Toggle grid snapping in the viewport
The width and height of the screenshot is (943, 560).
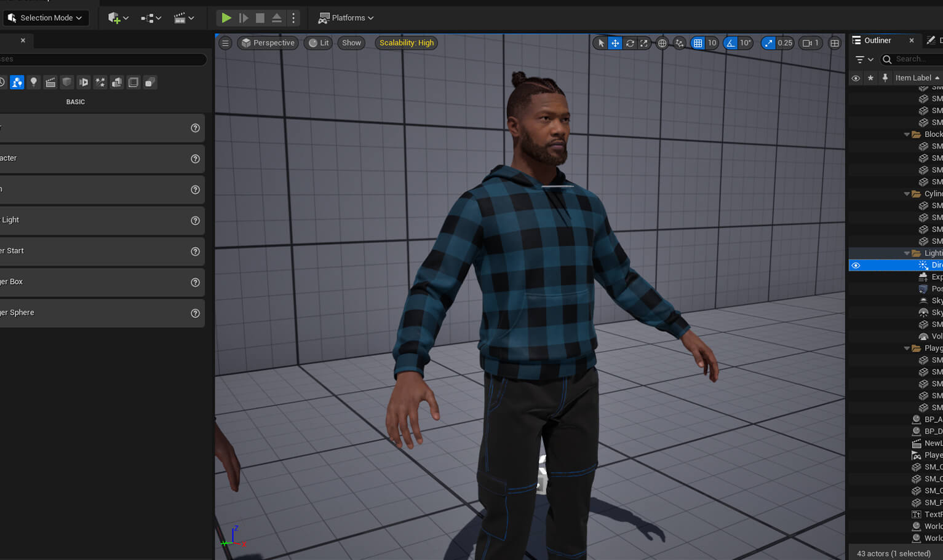[x=698, y=43]
